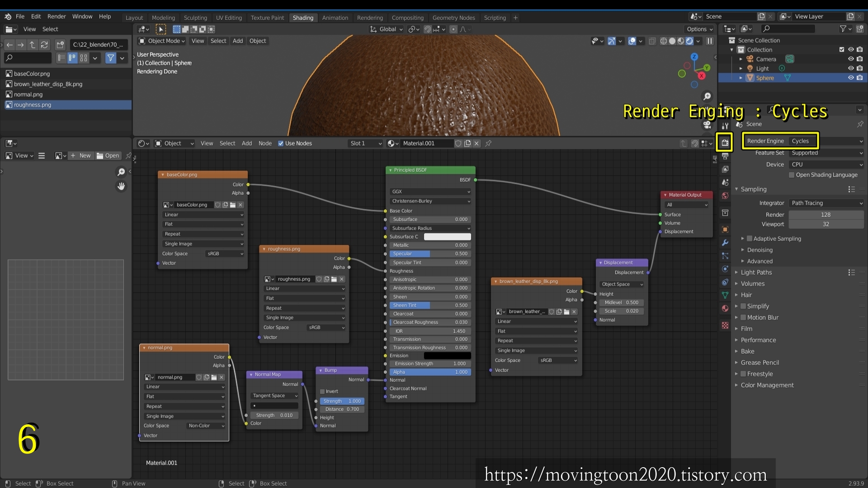The height and width of the screenshot is (488, 868).
Task: Expand the Color Management panel
Action: pos(767,385)
